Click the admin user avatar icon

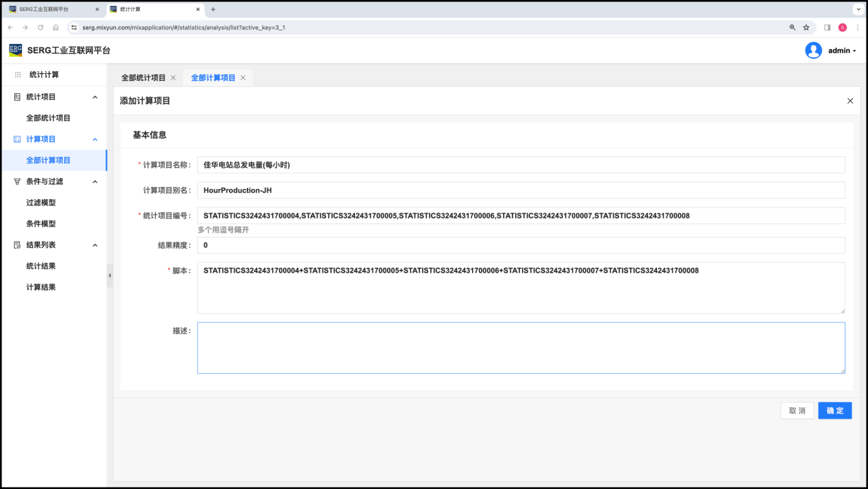(x=813, y=51)
